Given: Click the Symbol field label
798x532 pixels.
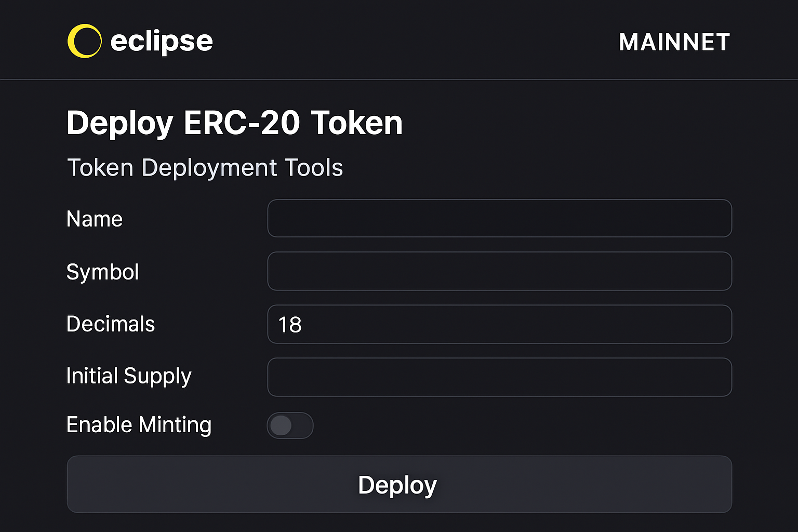Looking at the screenshot, I should click(102, 272).
